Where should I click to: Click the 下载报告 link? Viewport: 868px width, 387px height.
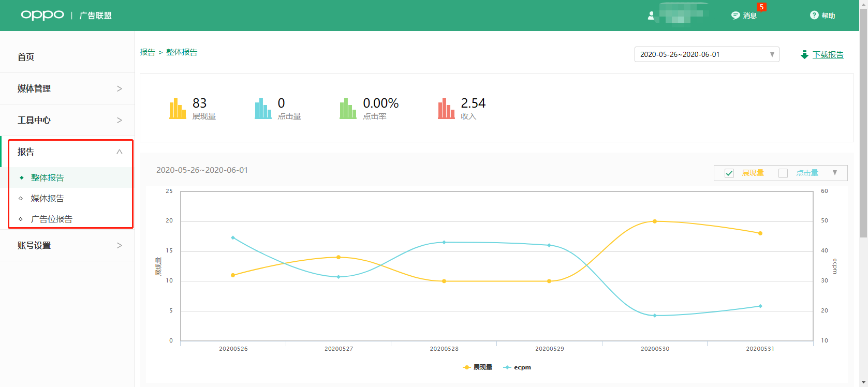click(828, 55)
